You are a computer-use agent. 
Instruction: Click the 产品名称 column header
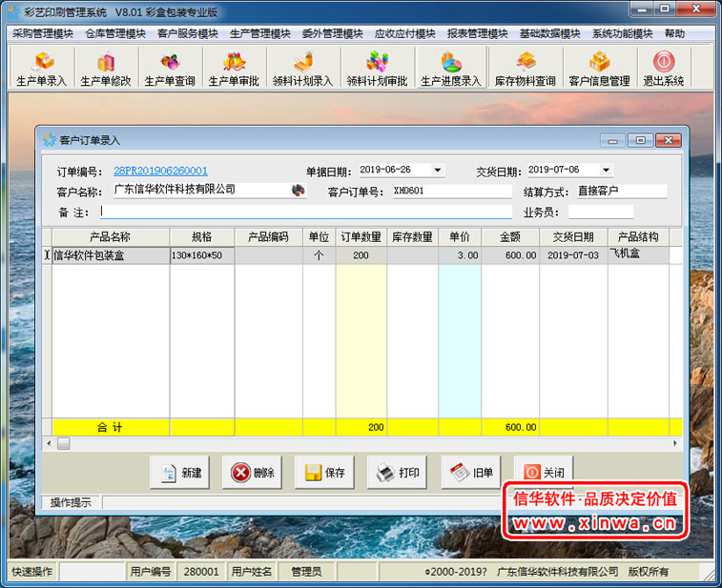tap(111, 237)
